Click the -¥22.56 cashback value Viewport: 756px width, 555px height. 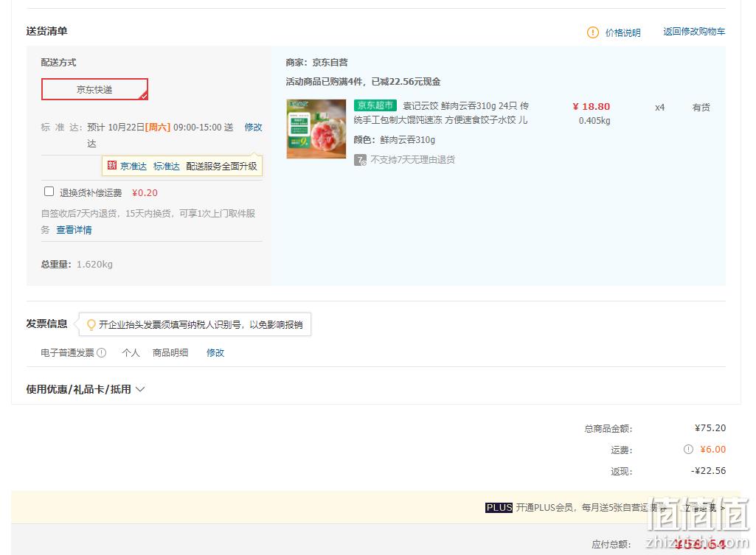(708, 471)
